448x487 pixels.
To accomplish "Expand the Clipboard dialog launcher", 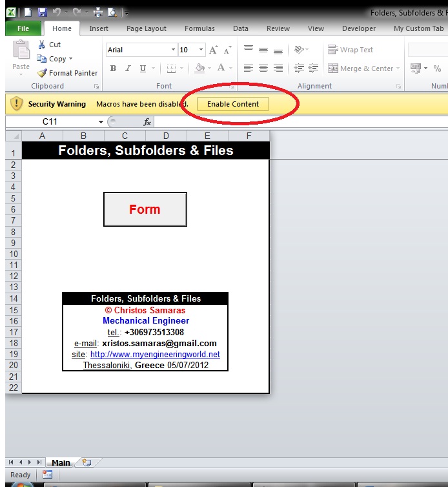I will [x=97, y=87].
